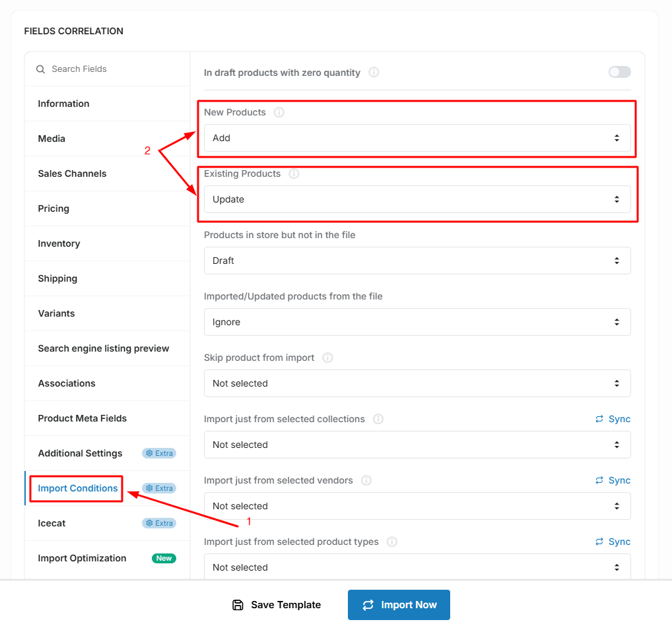Show info for selected collections import
The image size is (672, 628).
(x=378, y=419)
